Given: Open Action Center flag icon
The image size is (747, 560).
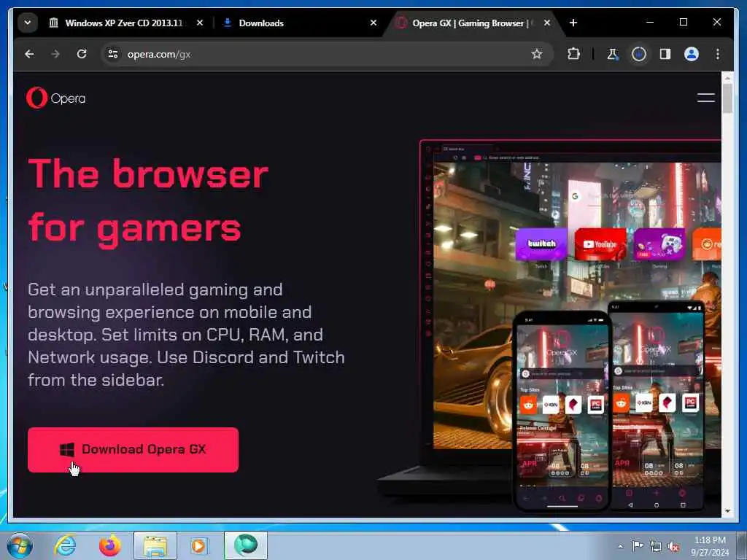Looking at the screenshot, I should pos(638,546).
